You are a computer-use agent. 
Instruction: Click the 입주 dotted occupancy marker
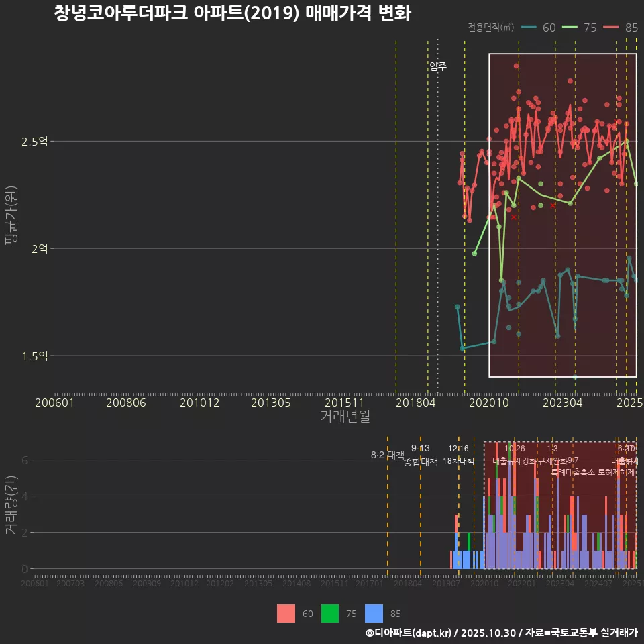[437, 66]
